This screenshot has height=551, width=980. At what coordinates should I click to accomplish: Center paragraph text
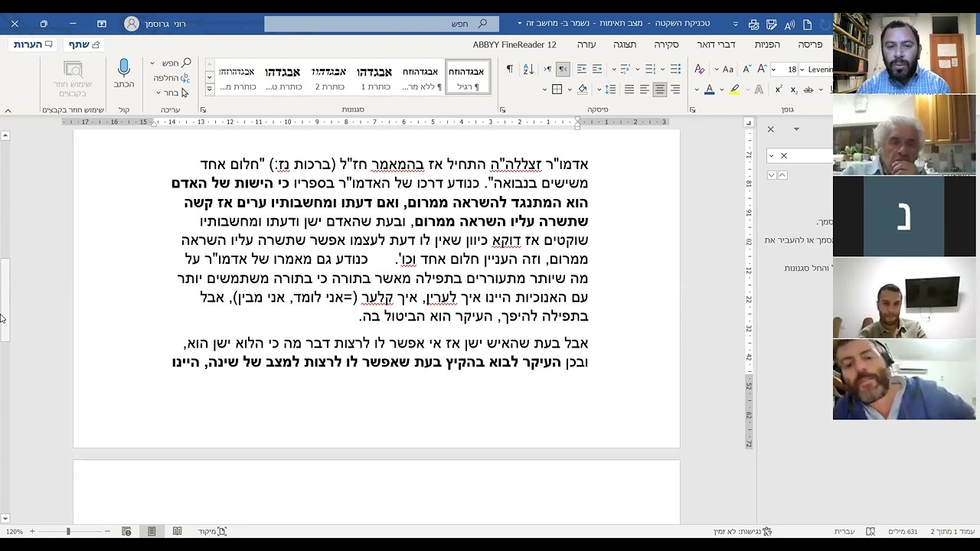click(x=659, y=90)
